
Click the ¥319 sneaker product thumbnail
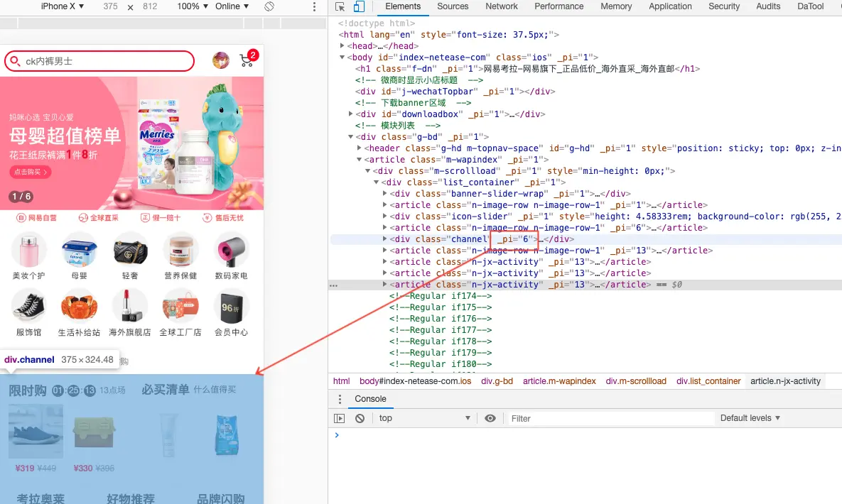(x=36, y=431)
